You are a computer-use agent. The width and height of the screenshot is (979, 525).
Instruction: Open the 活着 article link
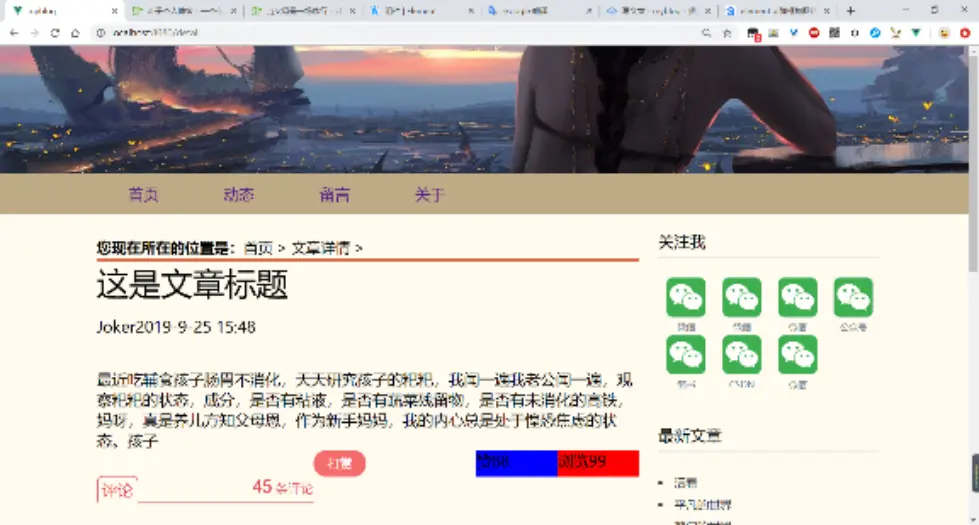click(685, 483)
